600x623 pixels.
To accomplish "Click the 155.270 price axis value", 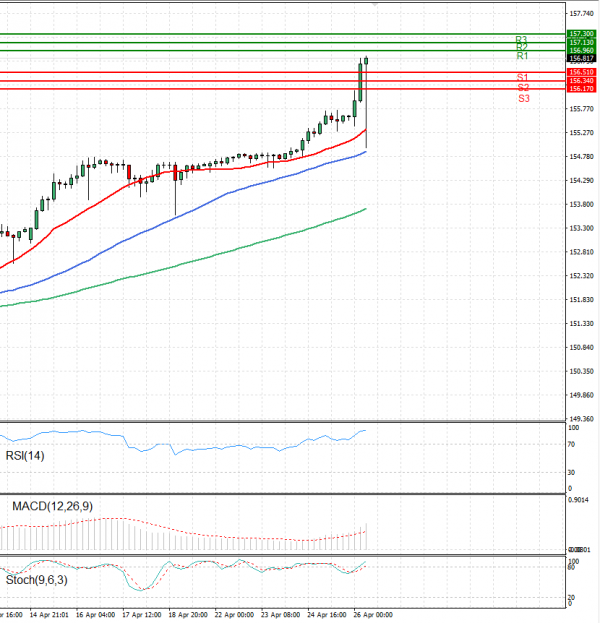I will (581, 132).
